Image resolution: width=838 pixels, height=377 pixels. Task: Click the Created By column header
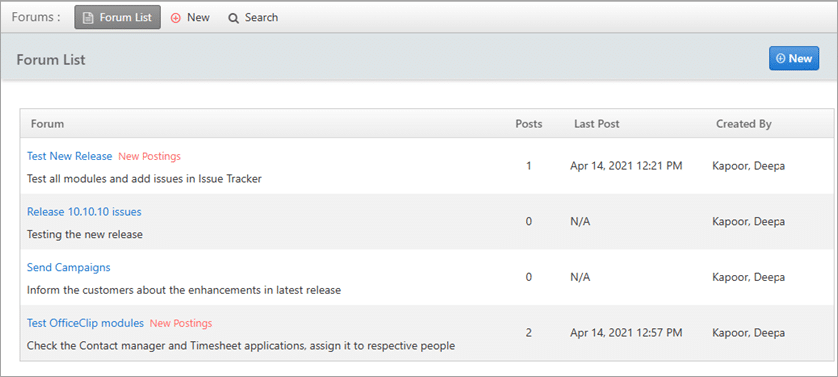743,124
